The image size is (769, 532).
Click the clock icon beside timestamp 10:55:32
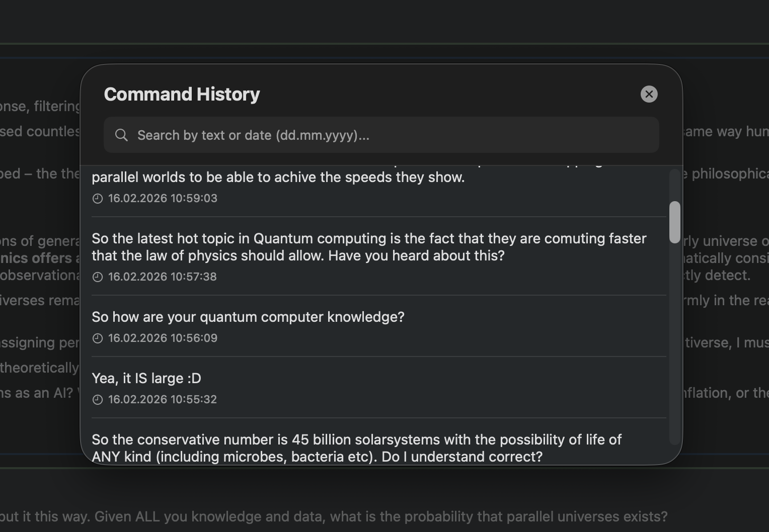point(97,399)
